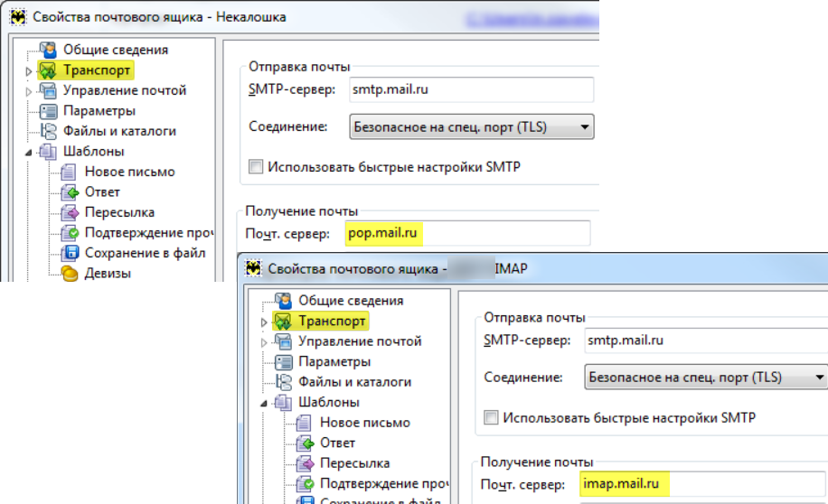Image resolution: width=828 pixels, height=504 pixels.
Task: Click imap.mail.ru mail server field
Action: pos(703,484)
